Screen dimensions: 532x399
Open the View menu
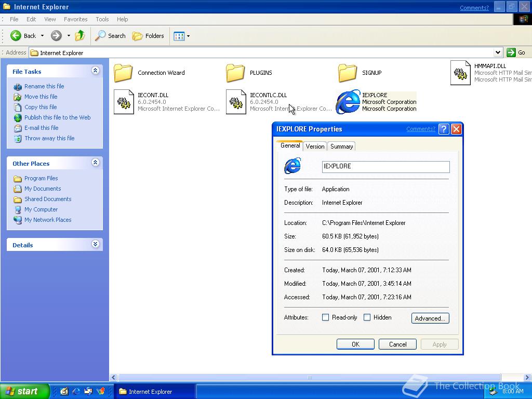pos(50,19)
